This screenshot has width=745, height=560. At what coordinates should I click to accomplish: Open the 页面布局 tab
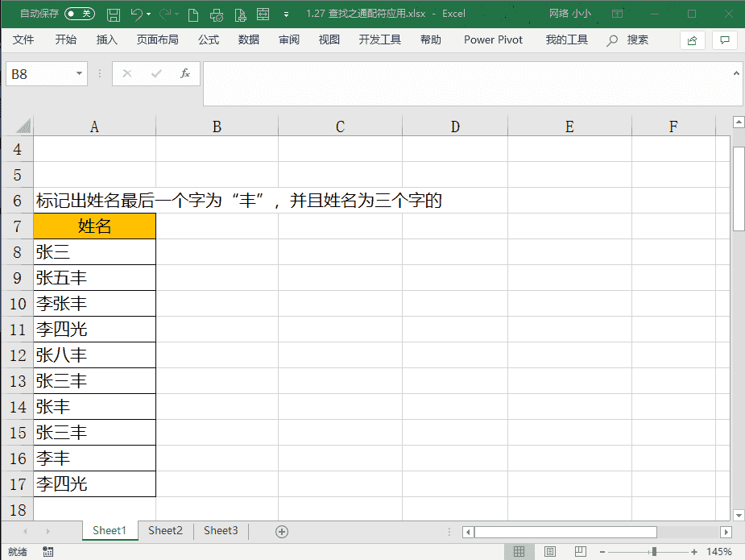pyautogui.click(x=158, y=40)
